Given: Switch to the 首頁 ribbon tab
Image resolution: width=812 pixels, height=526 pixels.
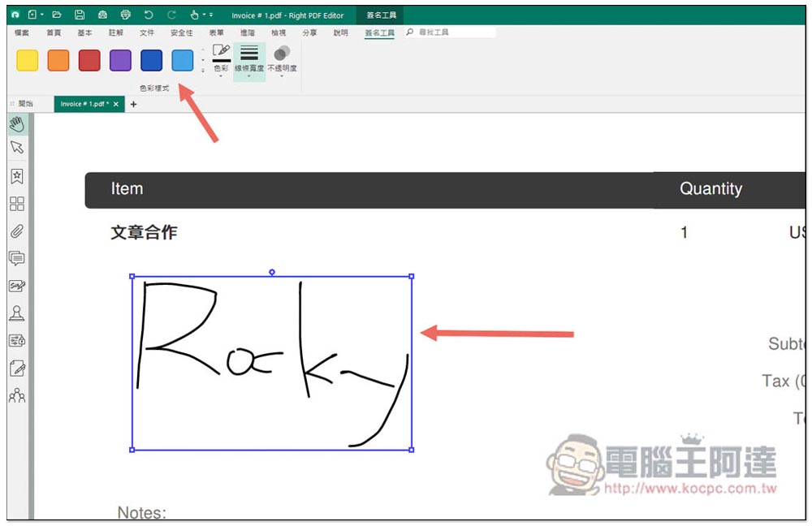Looking at the screenshot, I should [x=54, y=32].
